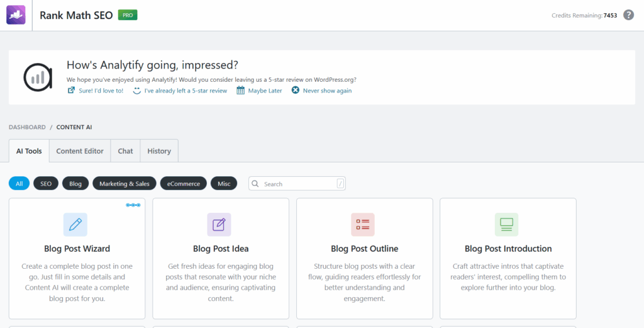Click the X icon beside Never show again

296,91
